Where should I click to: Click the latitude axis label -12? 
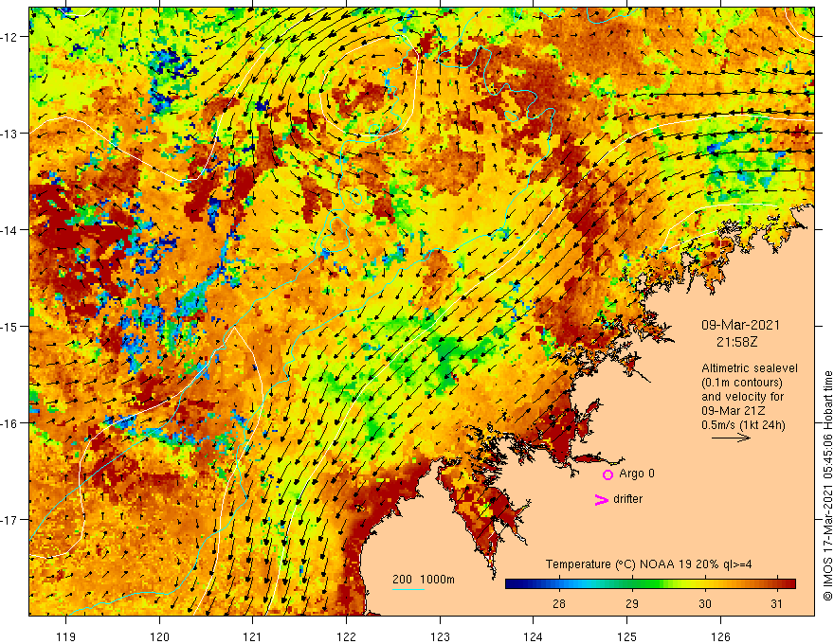click(x=9, y=37)
